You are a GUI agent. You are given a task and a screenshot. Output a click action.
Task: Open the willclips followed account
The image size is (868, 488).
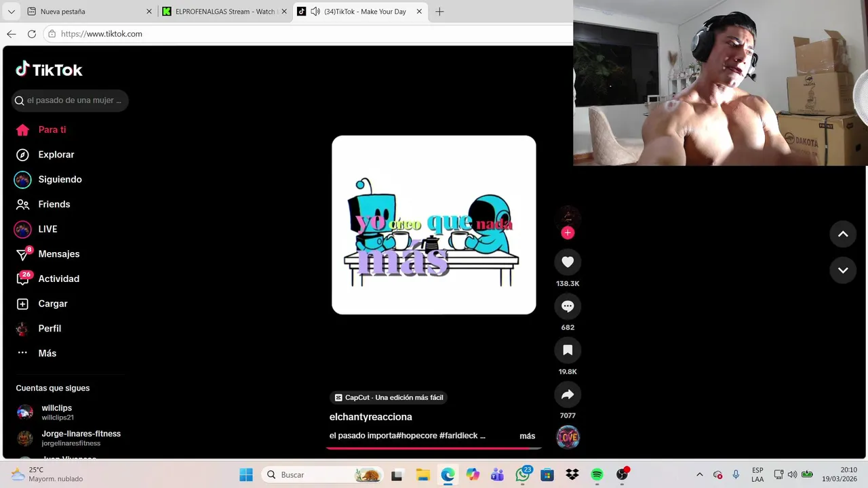tap(58, 412)
